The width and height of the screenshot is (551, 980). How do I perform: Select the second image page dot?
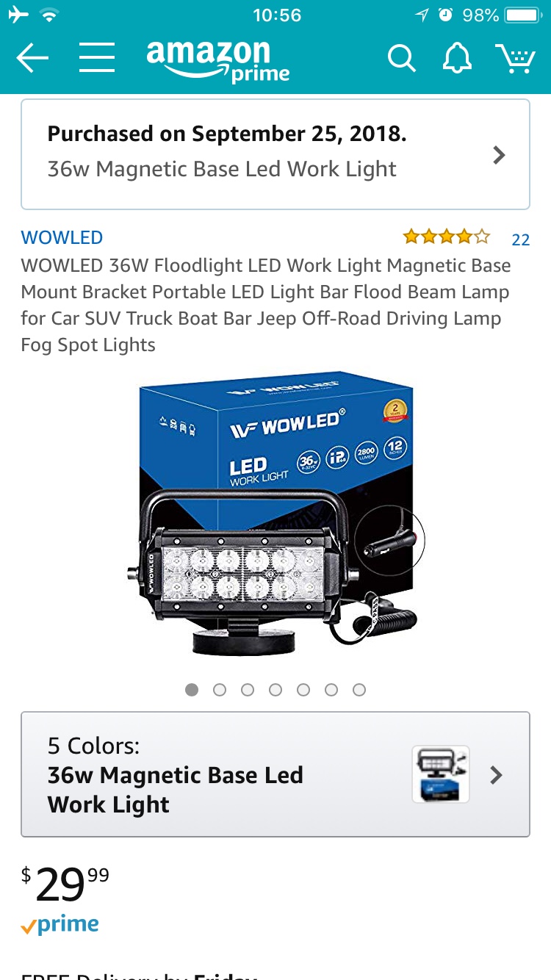pos(220,690)
